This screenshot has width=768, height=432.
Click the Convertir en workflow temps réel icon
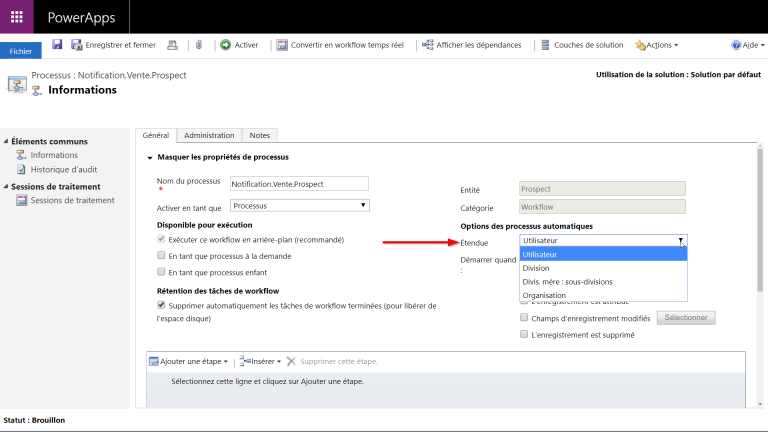[282, 45]
